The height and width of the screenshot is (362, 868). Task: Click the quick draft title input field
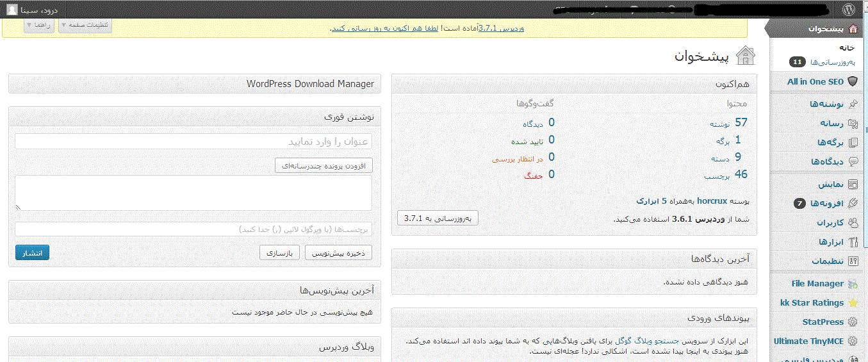(x=193, y=142)
